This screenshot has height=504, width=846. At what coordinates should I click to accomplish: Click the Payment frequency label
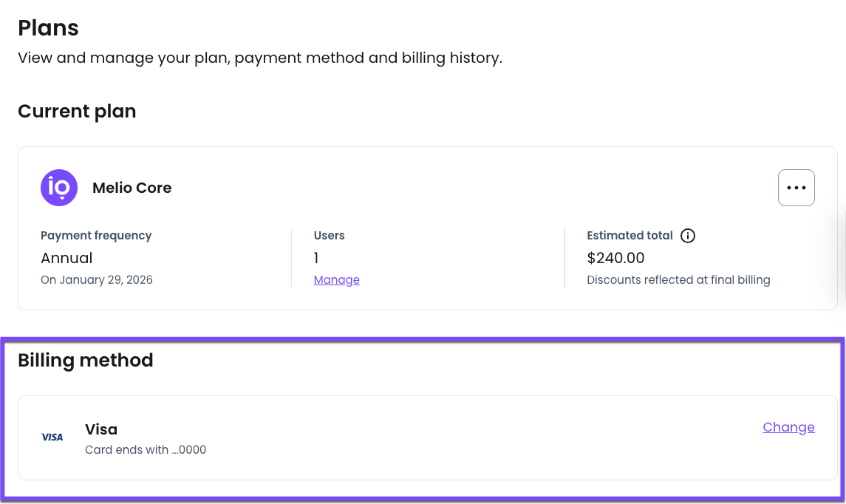click(96, 236)
